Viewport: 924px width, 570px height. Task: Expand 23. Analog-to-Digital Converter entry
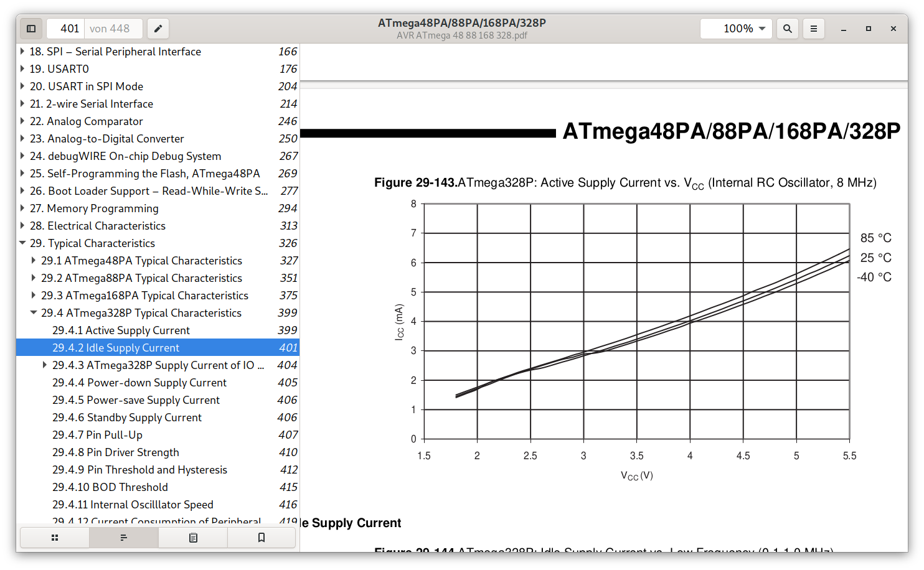point(22,139)
